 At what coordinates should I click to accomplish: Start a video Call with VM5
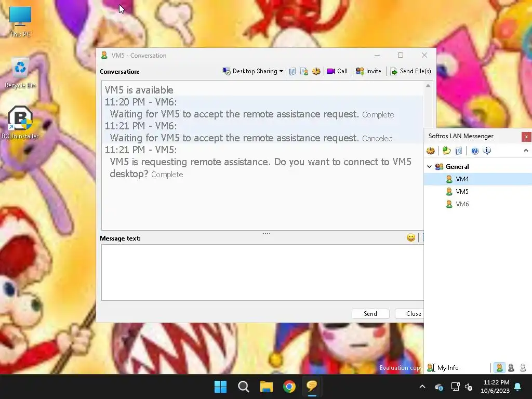pos(337,71)
